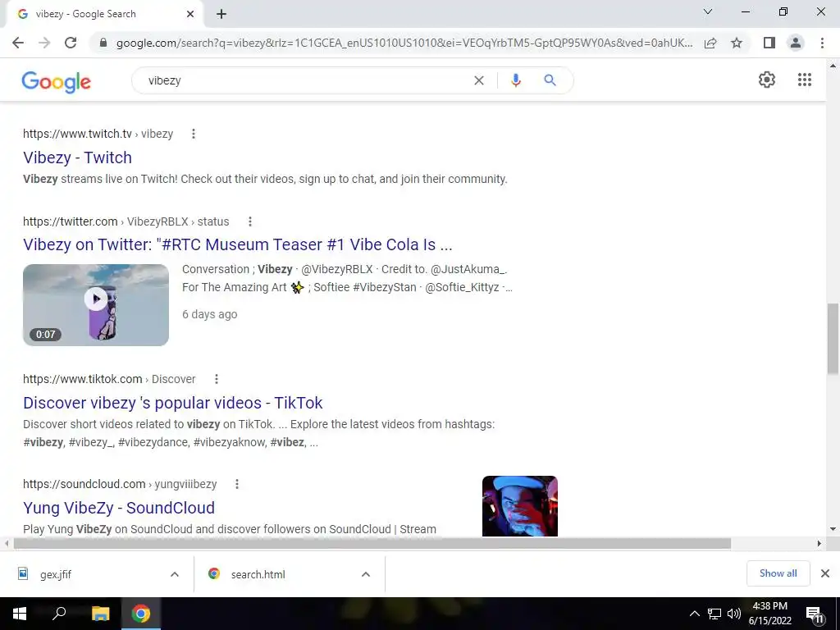
Task: Click the tiktok.com › Discover URL text
Action: pyautogui.click(x=109, y=379)
